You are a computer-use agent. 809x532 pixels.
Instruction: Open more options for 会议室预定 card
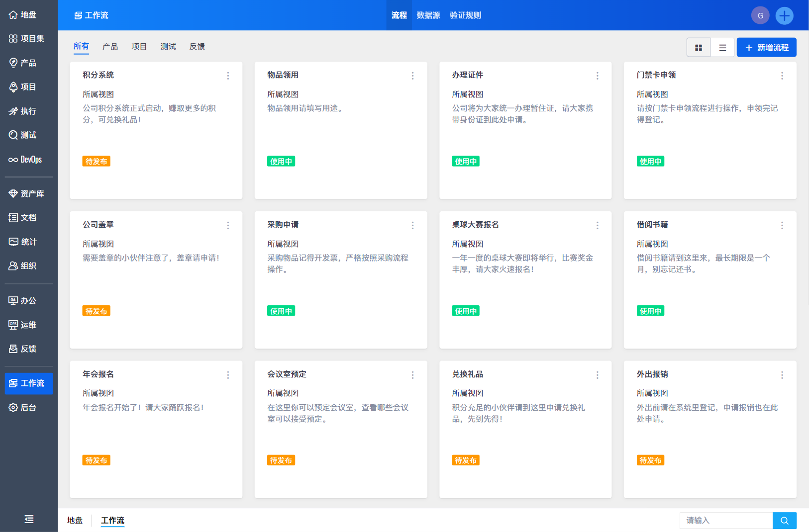(413, 375)
